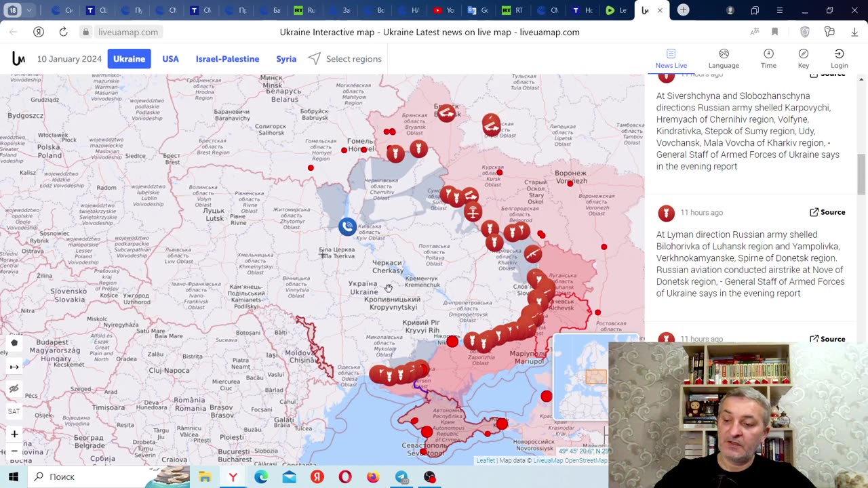Open the map Key legend
Viewport: 868px width, 488px height.
(x=804, y=59)
